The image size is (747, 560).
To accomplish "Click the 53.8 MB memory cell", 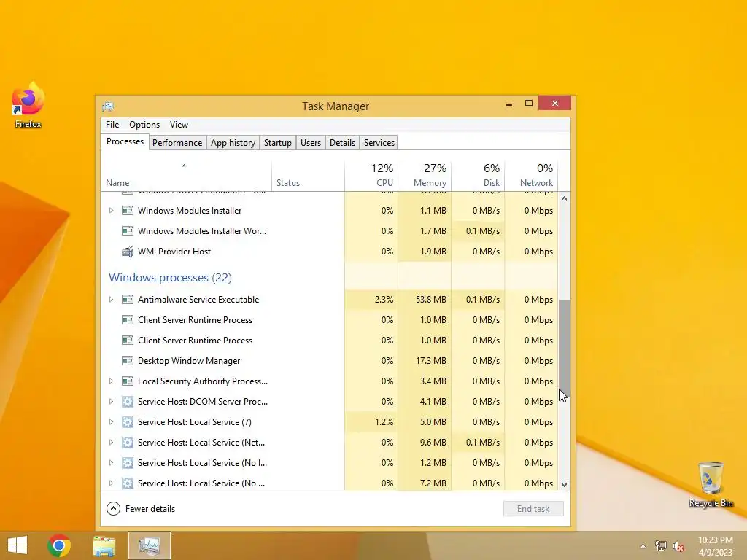I will [x=425, y=300].
